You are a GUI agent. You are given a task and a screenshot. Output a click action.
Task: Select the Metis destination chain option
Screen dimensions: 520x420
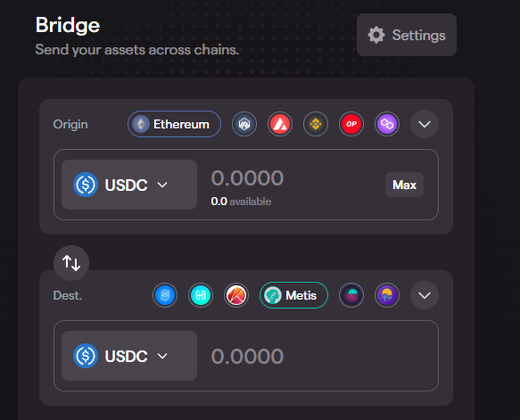[294, 296]
